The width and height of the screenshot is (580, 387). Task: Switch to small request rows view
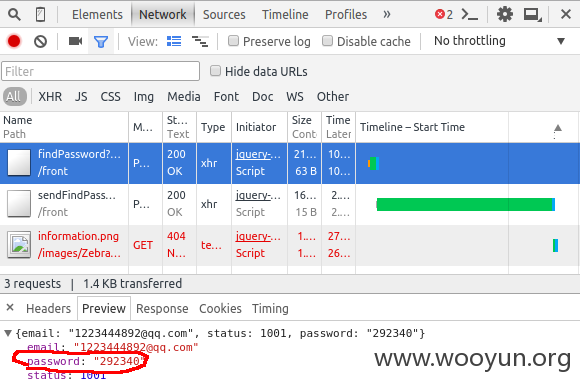(200, 41)
